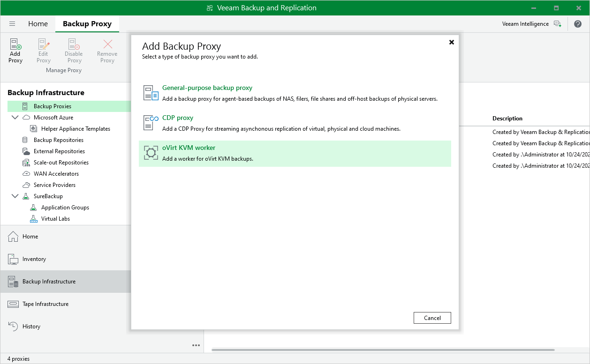The height and width of the screenshot is (364, 590).
Task: Open the help question mark icon
Action: click(578, 24)
